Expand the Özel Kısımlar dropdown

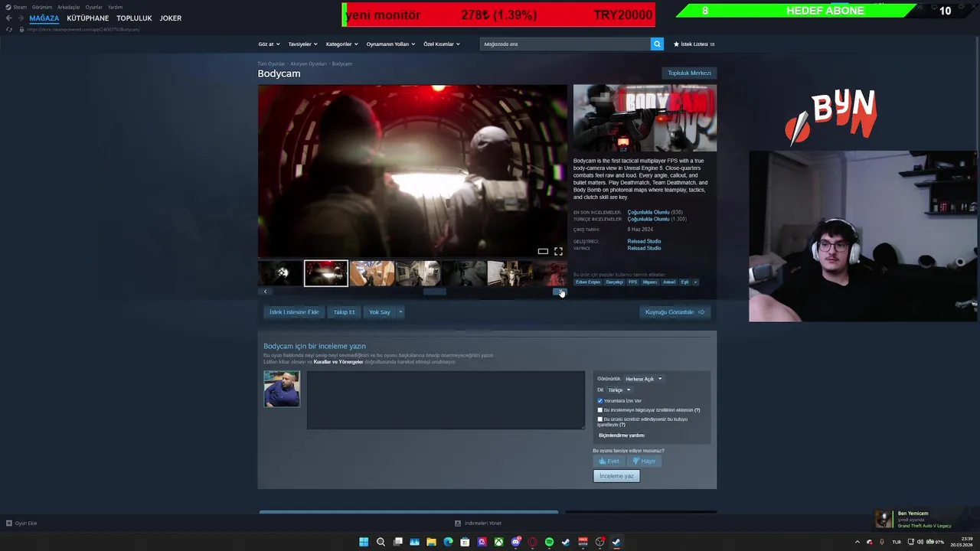442,44
